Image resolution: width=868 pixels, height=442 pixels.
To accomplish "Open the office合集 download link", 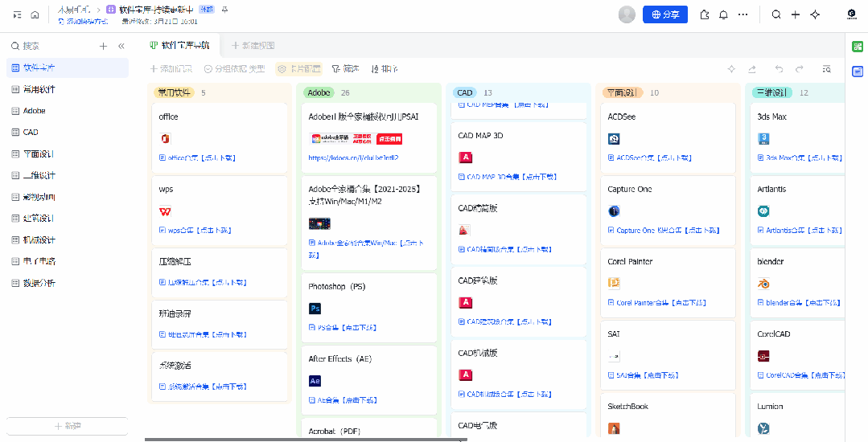I will pyautogui.click(x=197, y=158).
